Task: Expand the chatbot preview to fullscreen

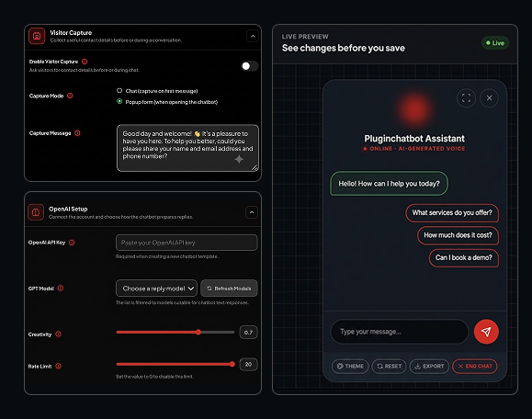Action: pos(466,98)
